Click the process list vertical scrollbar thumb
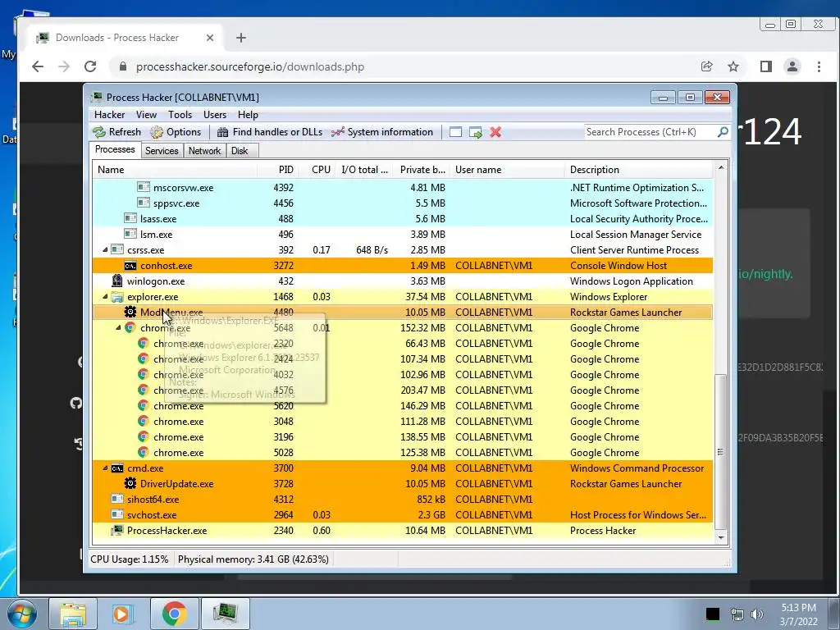Screen dimensions: 840x630 click(721, 452)
